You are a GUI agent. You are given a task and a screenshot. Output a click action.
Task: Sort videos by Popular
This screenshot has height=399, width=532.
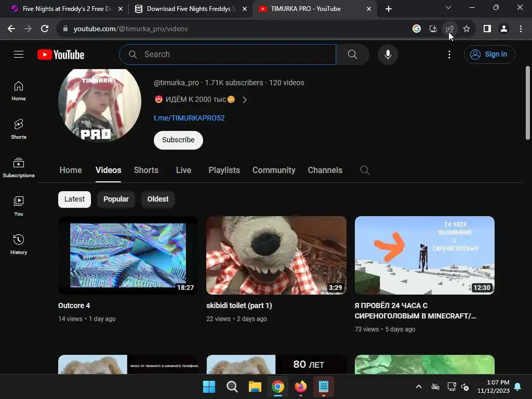[x=116, y=199]
